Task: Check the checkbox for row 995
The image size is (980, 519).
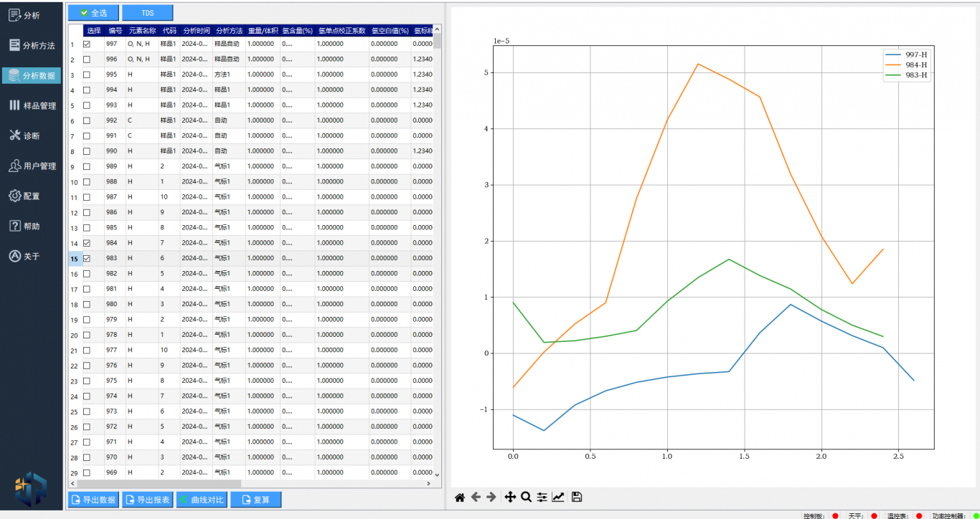Action: pyautogui.click(x=87, y=75)
